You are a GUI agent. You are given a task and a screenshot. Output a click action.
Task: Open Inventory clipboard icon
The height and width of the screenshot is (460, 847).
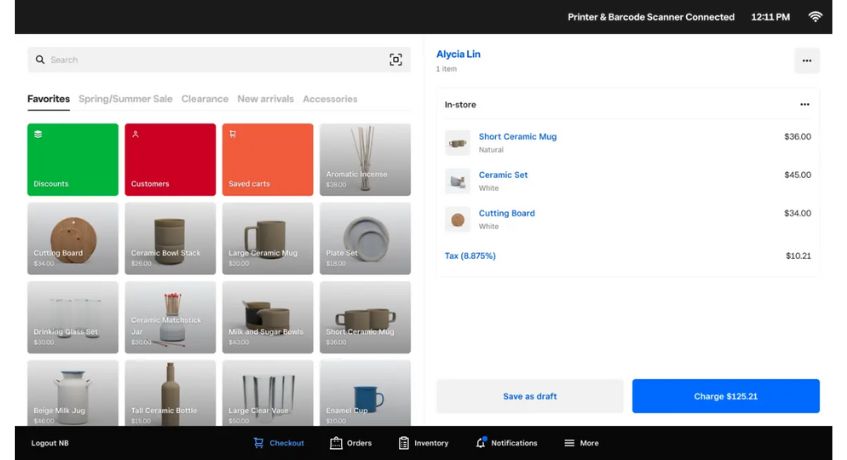click(404, 443)
